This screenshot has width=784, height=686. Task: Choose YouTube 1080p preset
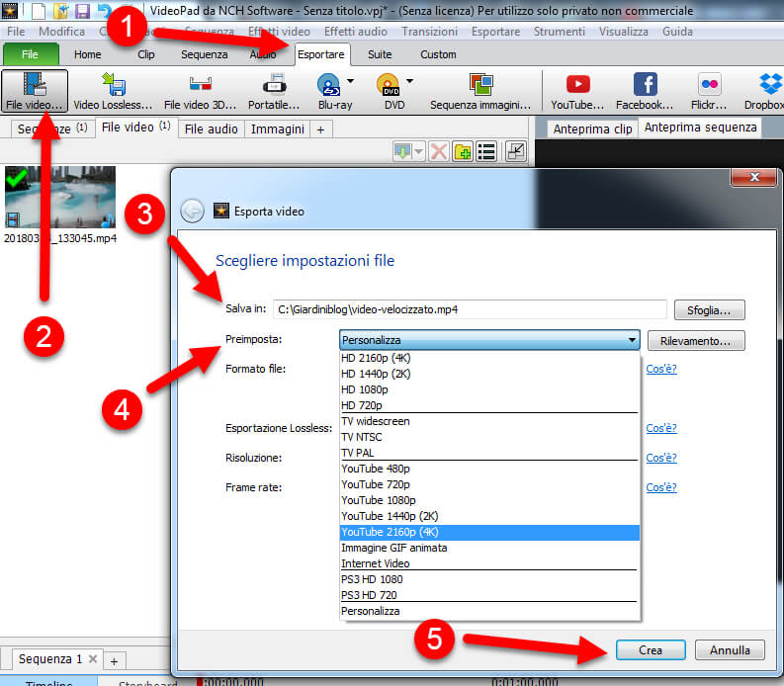coord(489,500)
